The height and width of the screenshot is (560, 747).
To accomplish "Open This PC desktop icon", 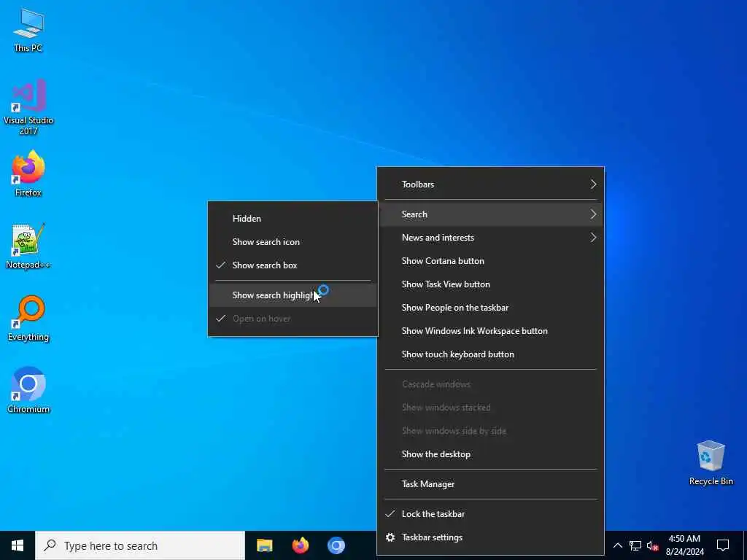I will (x=28, y=29).
